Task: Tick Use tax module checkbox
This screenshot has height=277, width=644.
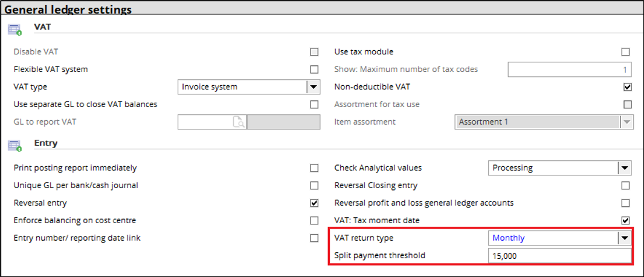Action: [625, 52]
